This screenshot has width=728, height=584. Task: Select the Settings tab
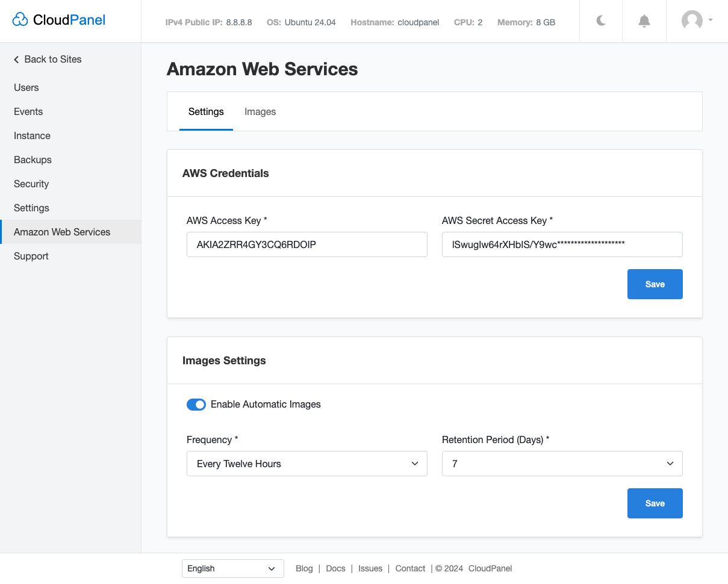(206, 112)
